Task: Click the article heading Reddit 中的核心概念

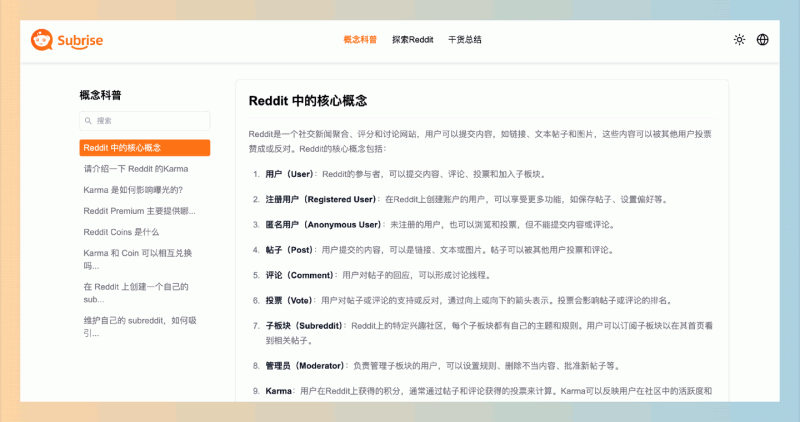Action: click(308, 101)
